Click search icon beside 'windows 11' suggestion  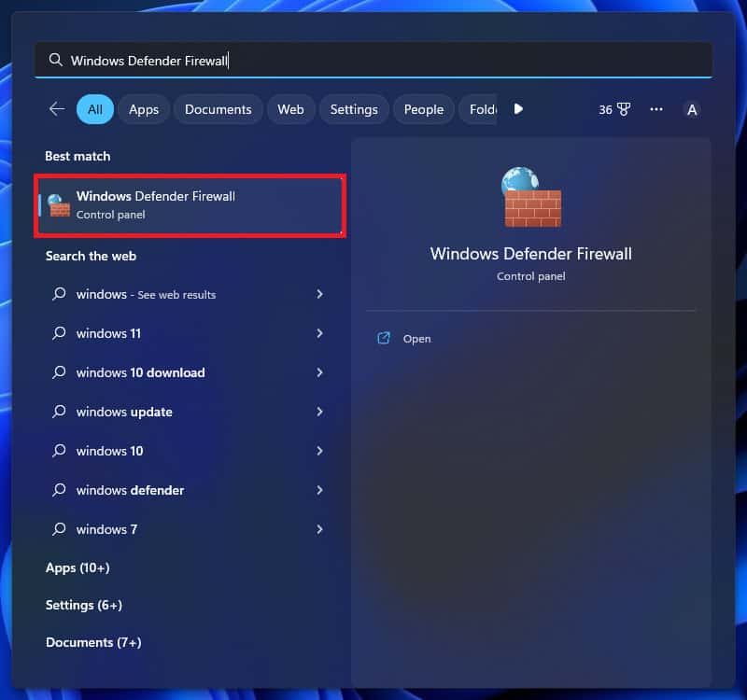(x=59, y=333)
